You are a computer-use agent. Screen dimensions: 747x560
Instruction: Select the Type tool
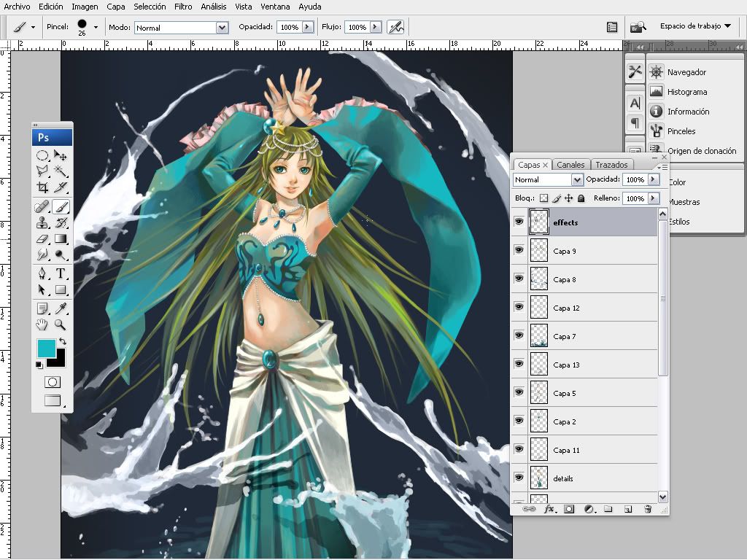[x=61, y=273]
